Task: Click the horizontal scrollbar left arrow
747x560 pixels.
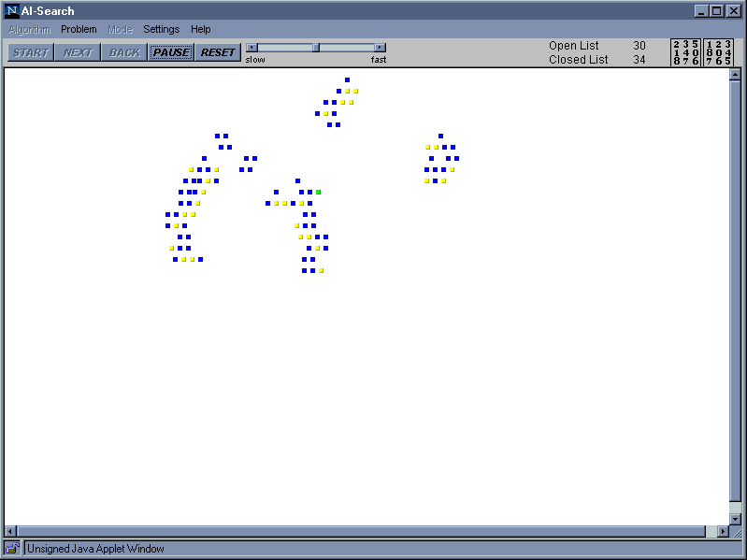Action: pos(10,531)
